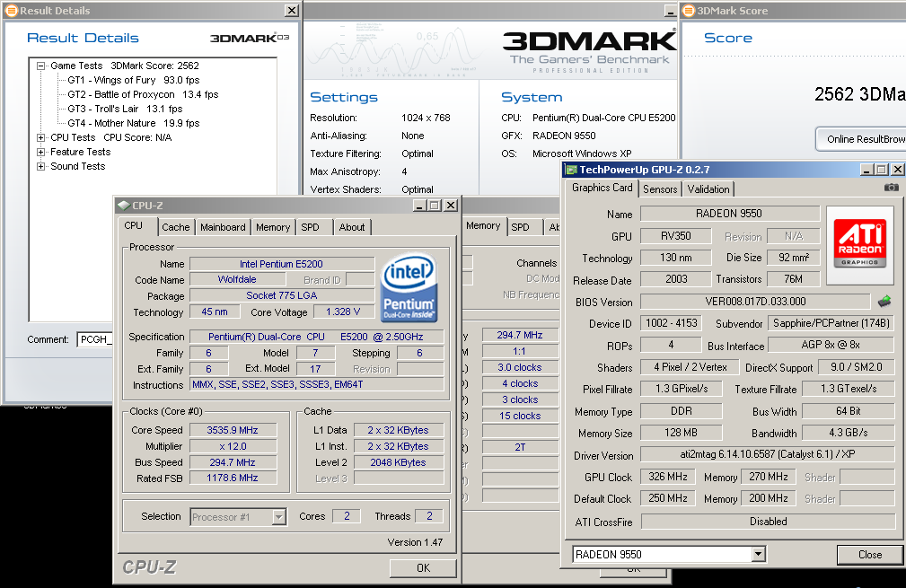Click the Level 2 cache value 2048 KBytes
Screen dimensions: 906x588
(x=398, y=462)
